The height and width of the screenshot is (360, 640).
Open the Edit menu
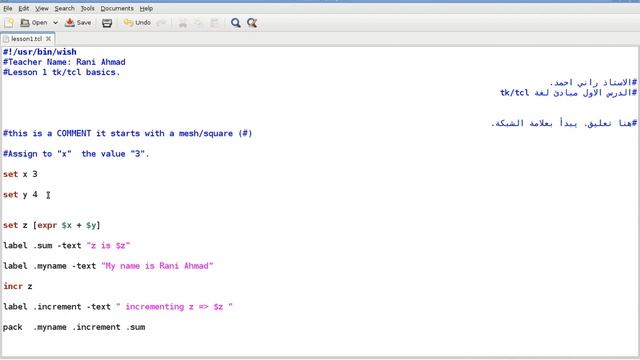click(24, 8)
